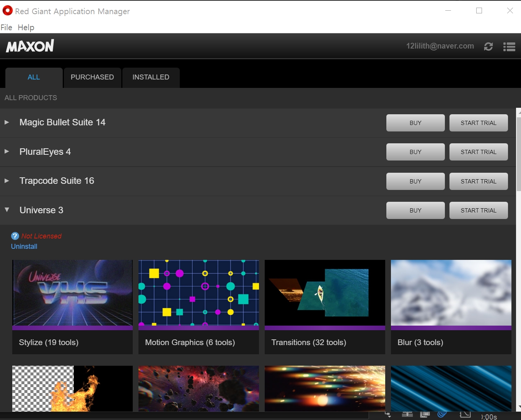Screen dimensions: 521x420
Task: Start trial for Trapcode Suite 16
Action: [478, 181]
